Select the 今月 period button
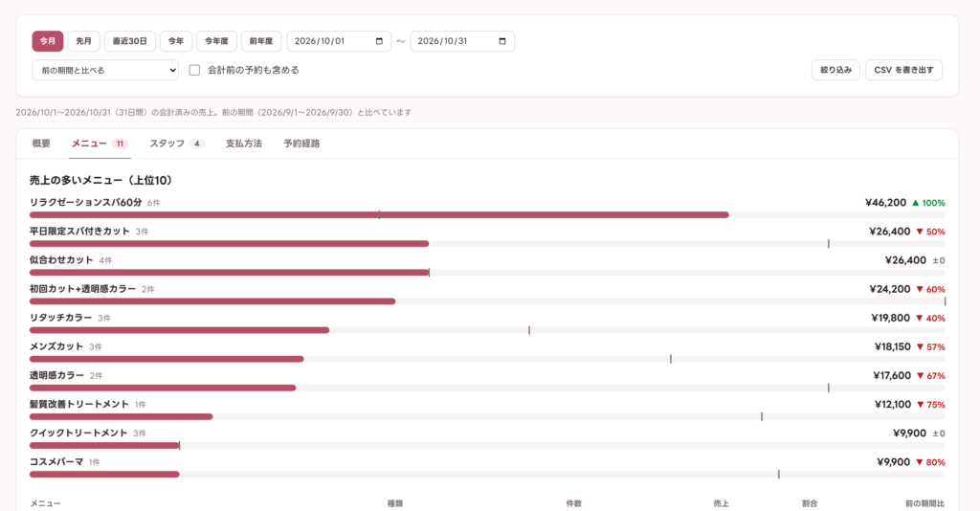This screenshot has height=511, width=980. (x=48, y=41)
